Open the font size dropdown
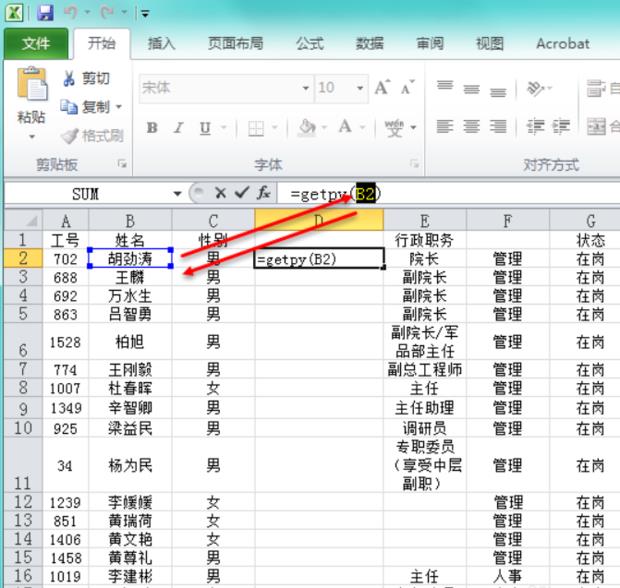Screen dimensions: 620x588 tap(359, 88)
